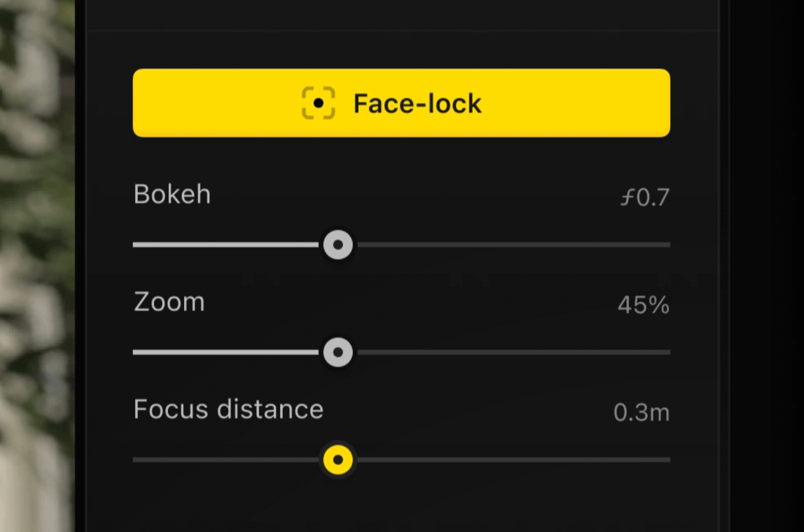This screenshot has width=804, height=532.
Task: Select the 0.3m focus distance value
Action: coord(641,412)
